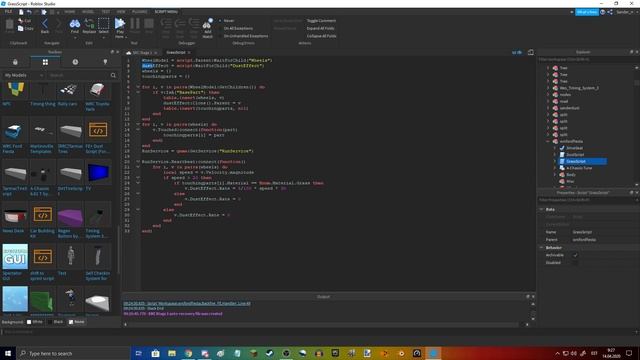
Task: Expand the Body item in Explorer
Action: click(x=555, y=174)
